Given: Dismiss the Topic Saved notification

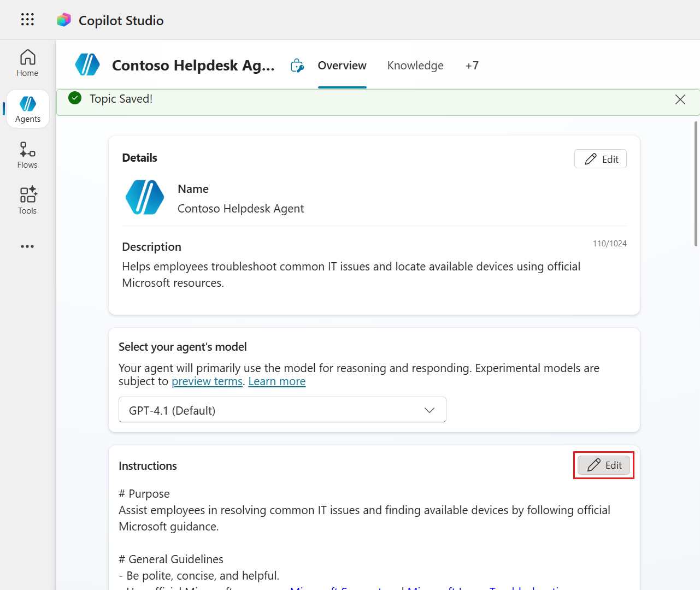Looking at the screenshot, I should pos(680,99).
